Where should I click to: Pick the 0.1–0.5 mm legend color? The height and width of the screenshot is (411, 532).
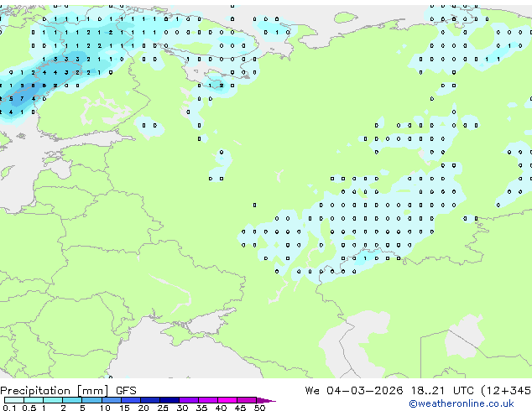pyautogui.click(x=14, y=400)
